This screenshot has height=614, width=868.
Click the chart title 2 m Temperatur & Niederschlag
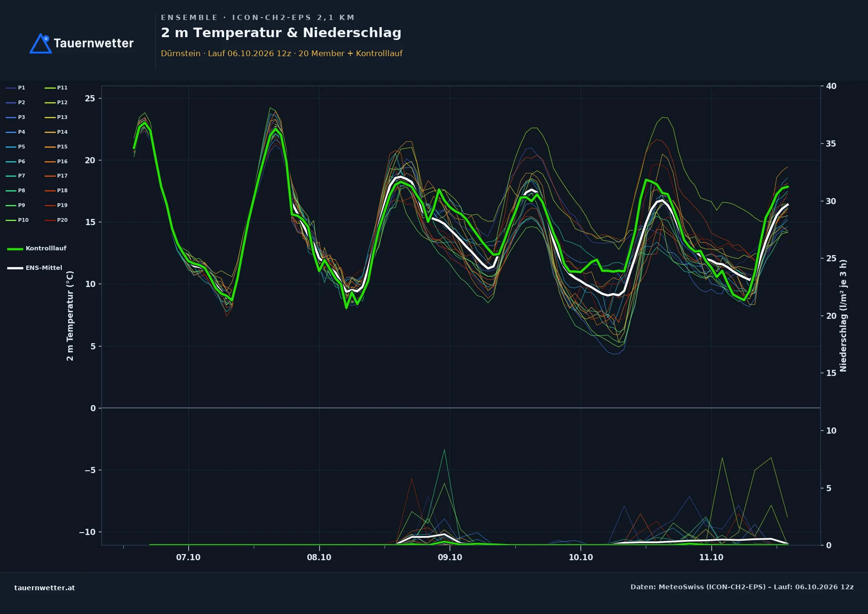tap(281, 33)
